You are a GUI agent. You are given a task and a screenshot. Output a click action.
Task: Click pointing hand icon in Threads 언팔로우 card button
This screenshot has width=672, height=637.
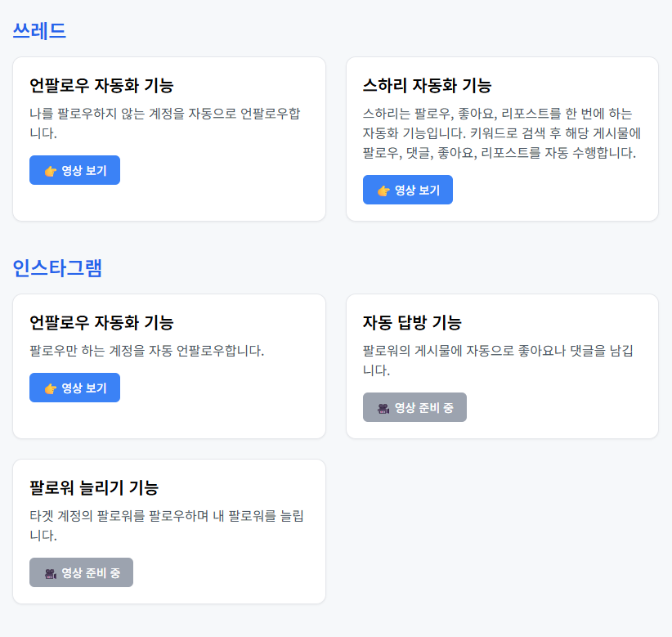click(x=51, y=171)
